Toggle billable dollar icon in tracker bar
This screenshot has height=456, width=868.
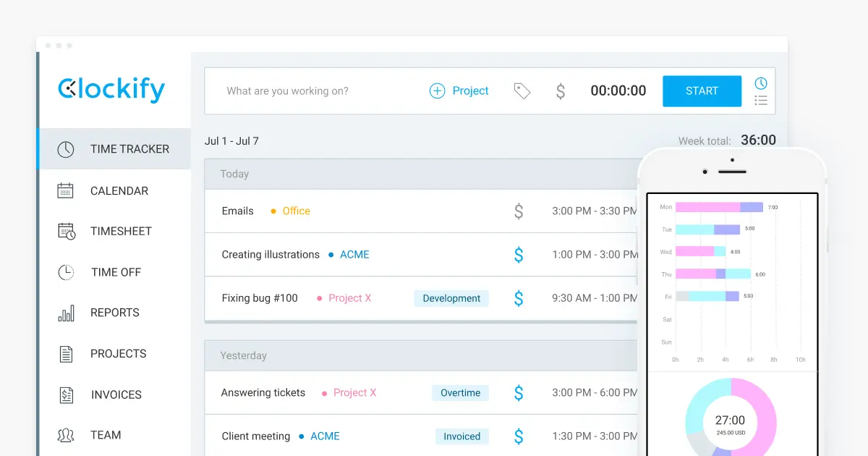[560, 91]
